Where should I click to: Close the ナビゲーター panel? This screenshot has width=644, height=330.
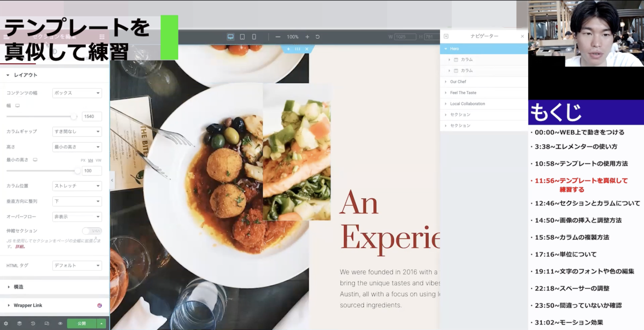(522, 36)
